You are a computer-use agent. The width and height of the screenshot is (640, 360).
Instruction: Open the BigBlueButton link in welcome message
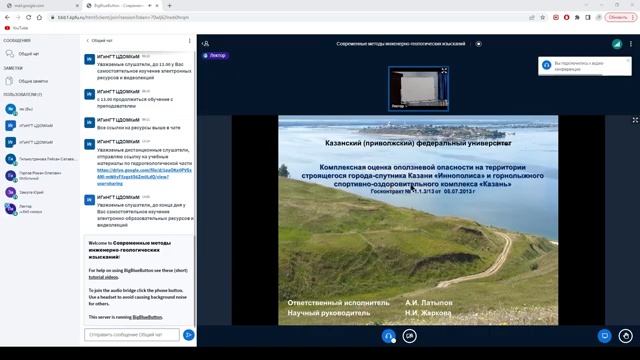click(x=147, y=317)
